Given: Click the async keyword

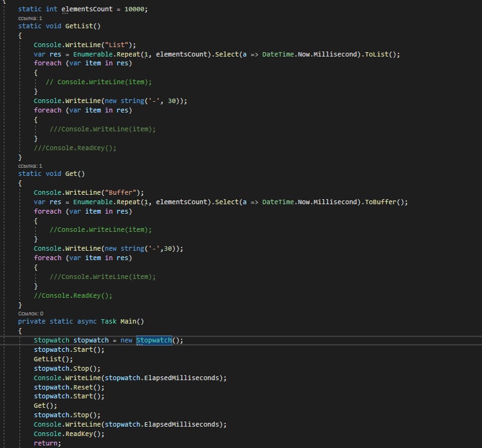Looking at the screenshot, I should [87, 322].
